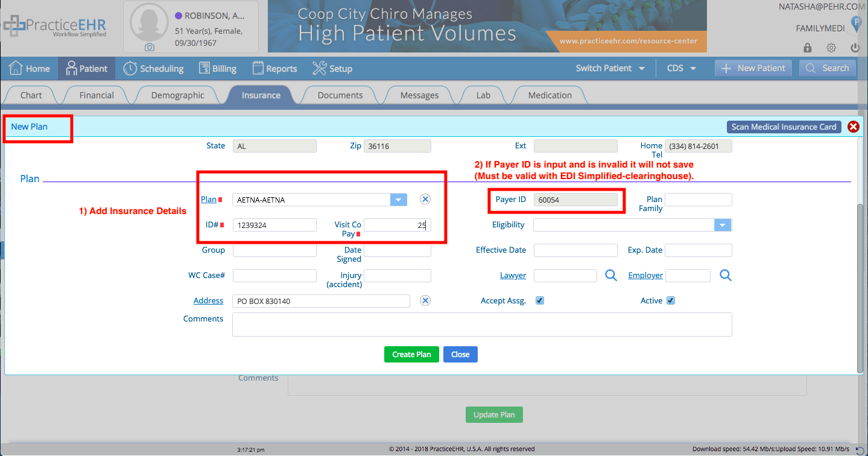This screenshot has width=868, height=456.
Task: Click Scan Medical Insurance Card
Action: tap(784, 127)
